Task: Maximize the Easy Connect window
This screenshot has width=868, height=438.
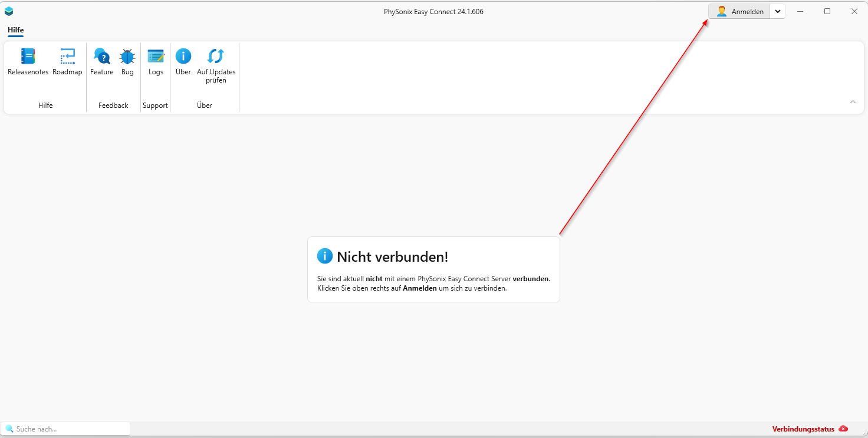Action: pyautogui.click(x=827, y=11)
